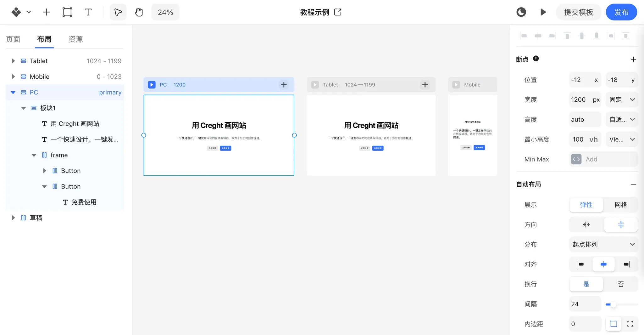The image size is (644, 335).
Task: Collapse the frame layer
Action: click(34, 155)
